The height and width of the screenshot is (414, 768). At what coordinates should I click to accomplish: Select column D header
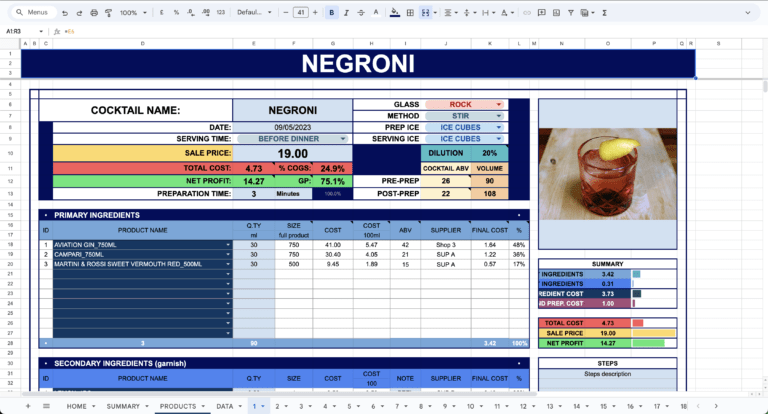pyautogui.click(x=143, y=44)
